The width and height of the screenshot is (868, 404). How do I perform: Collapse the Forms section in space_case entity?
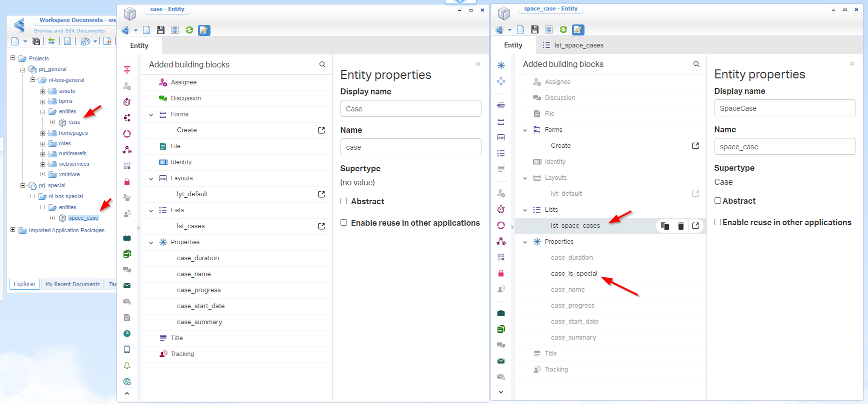pos(525,130)
